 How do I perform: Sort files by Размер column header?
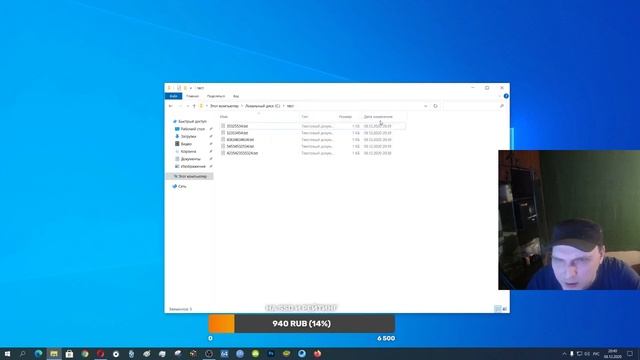(349, 117)
